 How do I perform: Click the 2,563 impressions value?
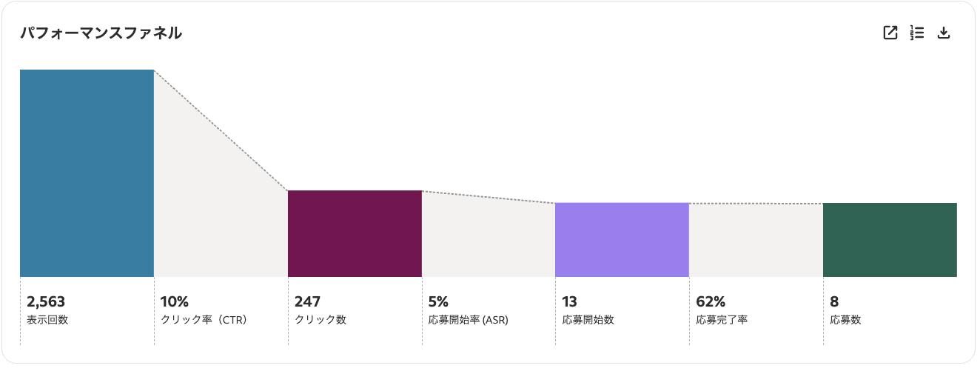[46, 301]
